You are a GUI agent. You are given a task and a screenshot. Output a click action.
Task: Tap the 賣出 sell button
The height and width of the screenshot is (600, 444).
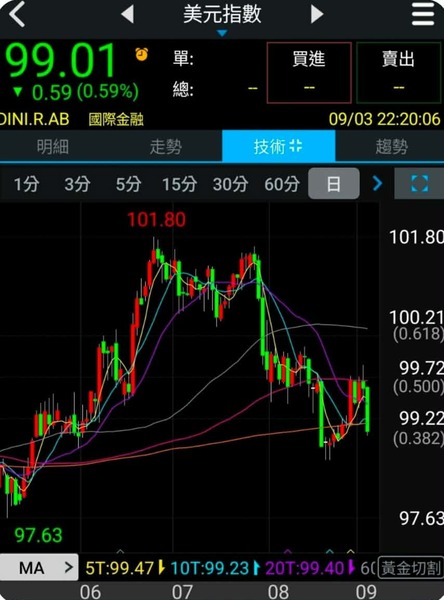[x=398, y=73]
